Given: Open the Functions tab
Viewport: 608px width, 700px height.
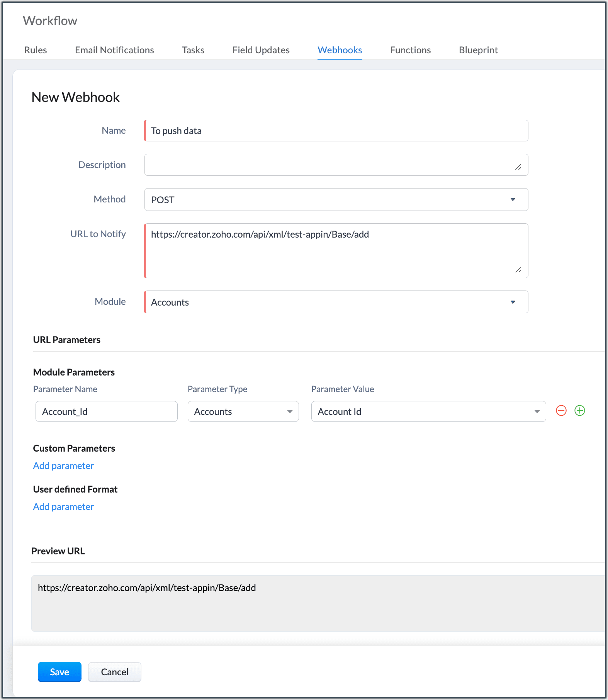Looking at the screenshot, I should point(410,50).
